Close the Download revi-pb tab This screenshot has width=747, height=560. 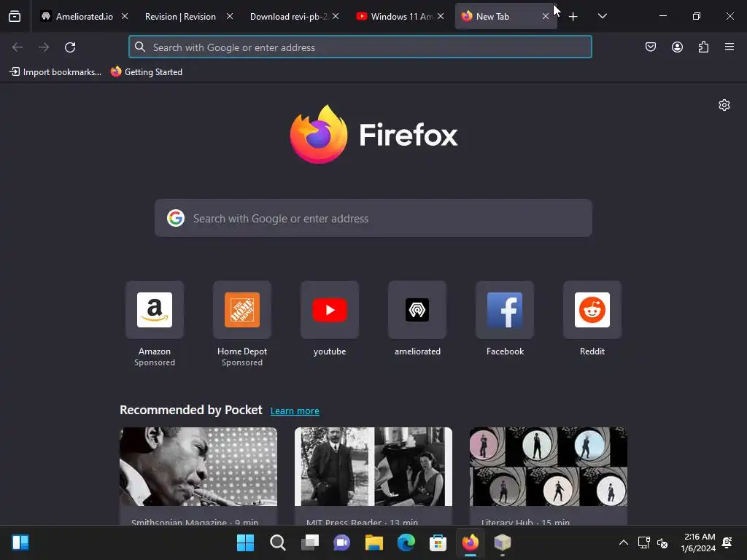pyautogui.click(x=336, y=16)
